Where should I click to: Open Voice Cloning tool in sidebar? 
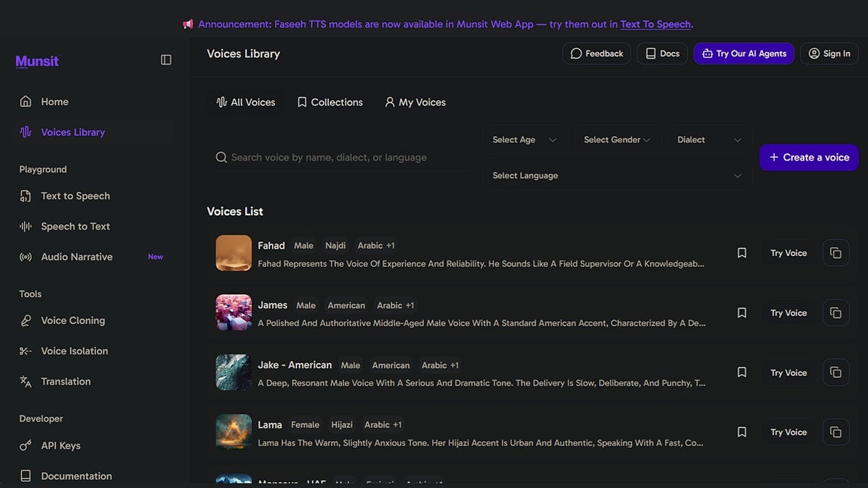72,320
